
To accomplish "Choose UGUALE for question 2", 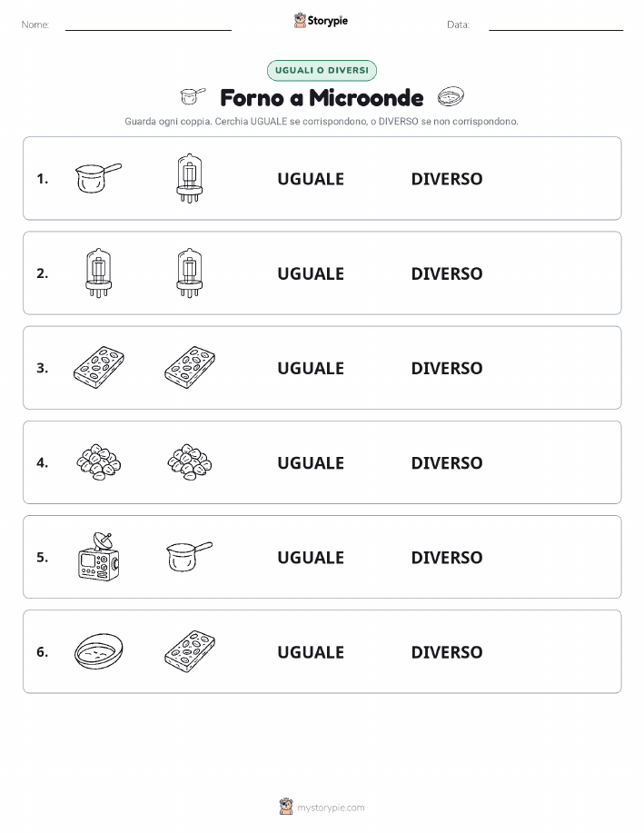I will pos(311,273).
